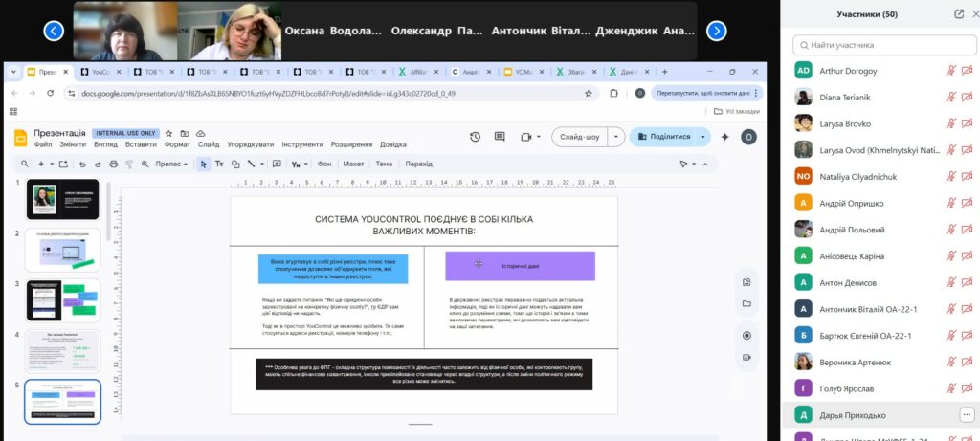Open the Формат menu
This screenshot has width=980, height=441.
[x=177, y=144]
